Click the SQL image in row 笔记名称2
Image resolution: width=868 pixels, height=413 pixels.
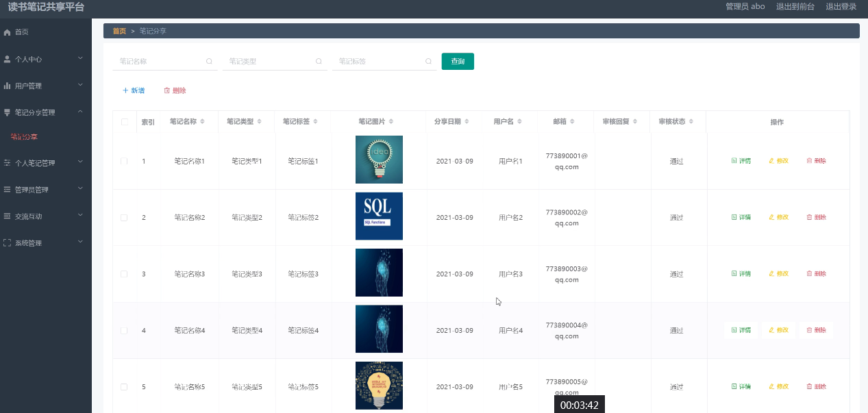(x=379, y=216)
